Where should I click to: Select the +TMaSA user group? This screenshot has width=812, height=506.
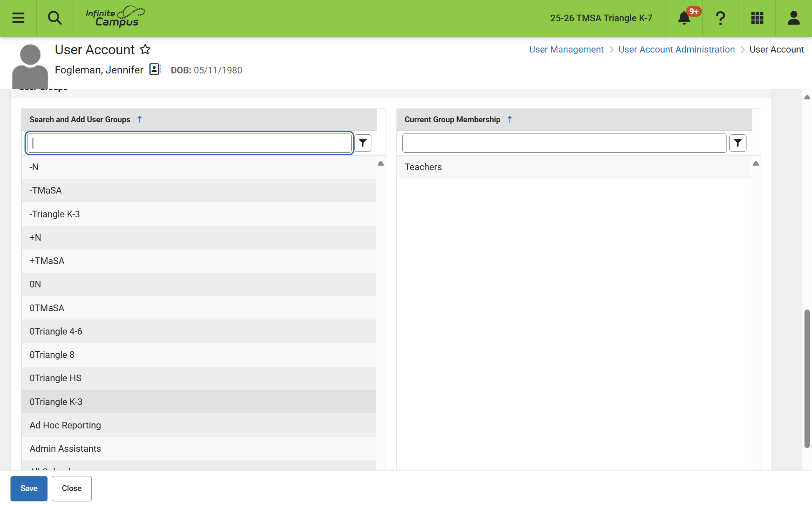coord(199,261)
